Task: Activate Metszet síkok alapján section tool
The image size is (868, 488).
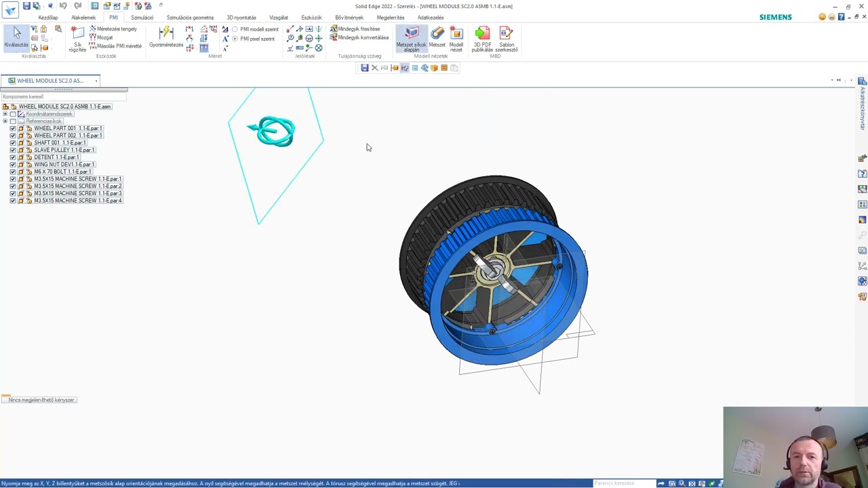Action: [x=411, y=39]
